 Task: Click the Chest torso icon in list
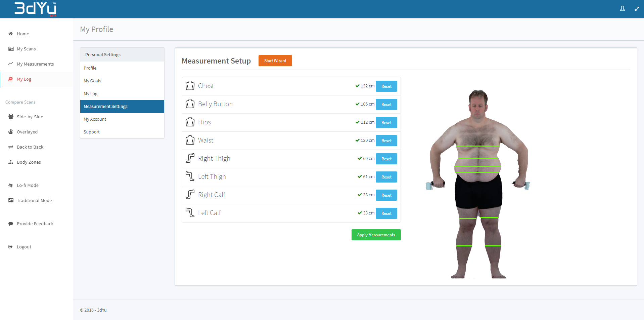click(190, 86)
